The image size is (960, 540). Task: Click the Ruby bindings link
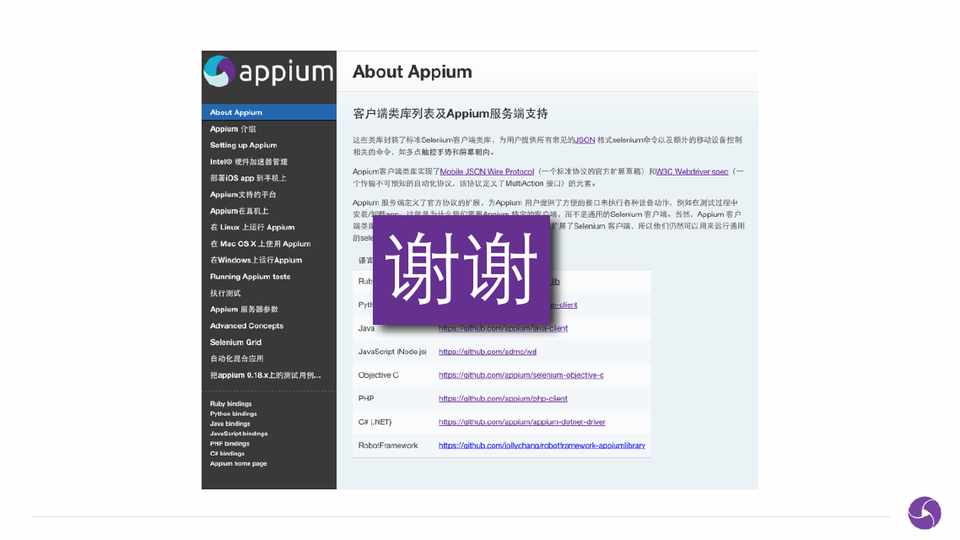coord(230,404)
